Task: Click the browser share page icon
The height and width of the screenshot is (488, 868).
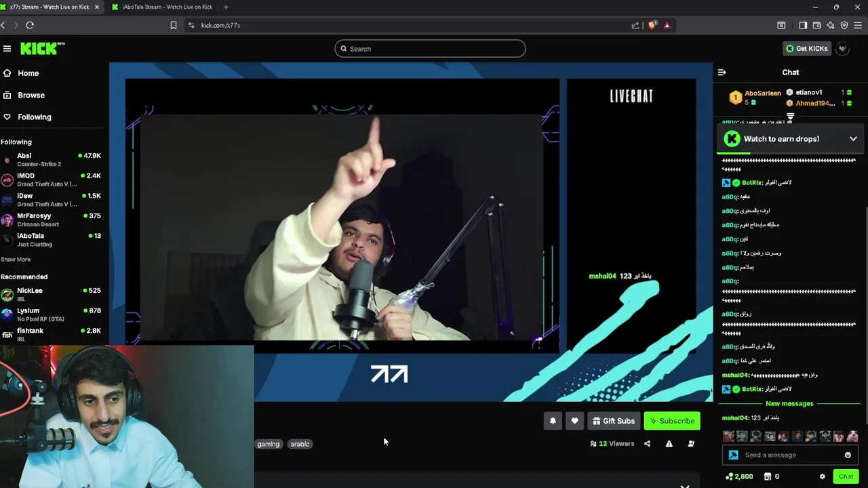Action: coord(635,25)
